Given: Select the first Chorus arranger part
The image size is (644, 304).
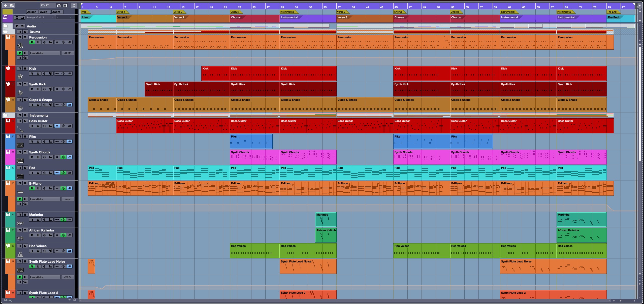Looking at the screenshot, I should [254, 18].
